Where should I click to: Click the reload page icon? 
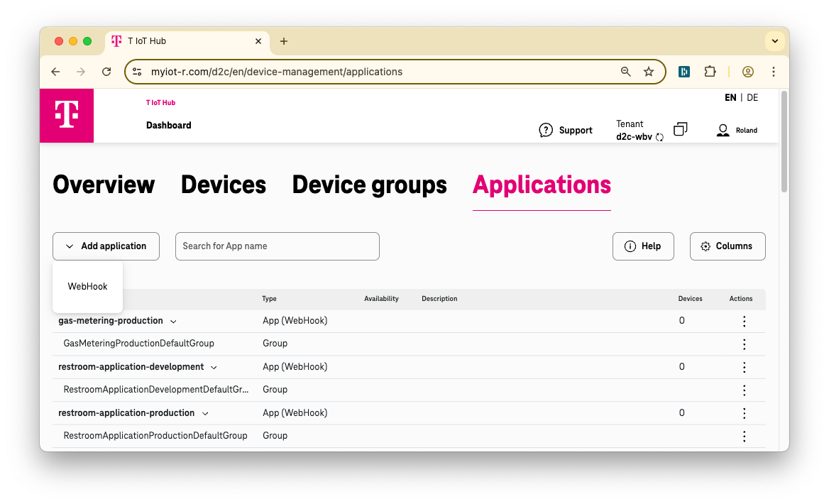point(106,72)
